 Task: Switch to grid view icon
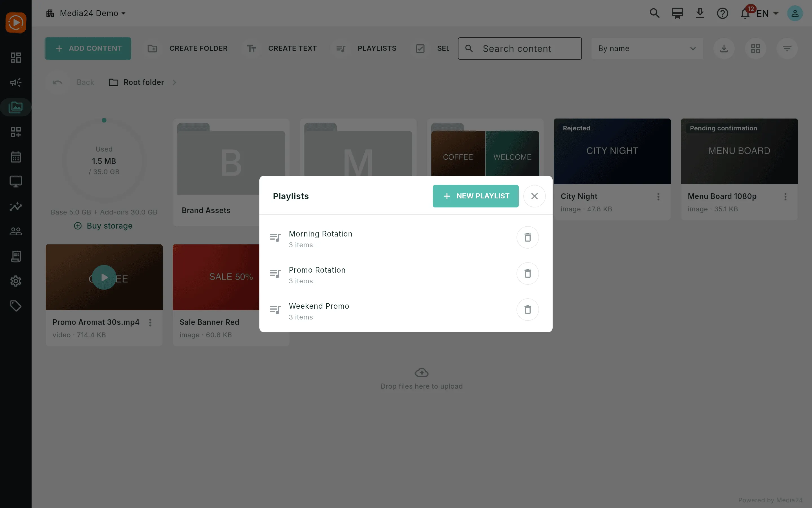click(756, 48)
